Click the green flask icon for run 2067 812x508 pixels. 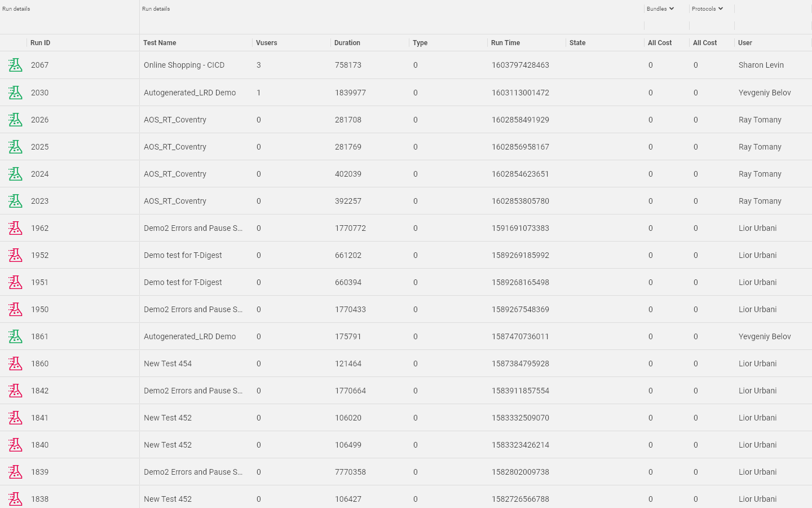(x=15, y=65)
